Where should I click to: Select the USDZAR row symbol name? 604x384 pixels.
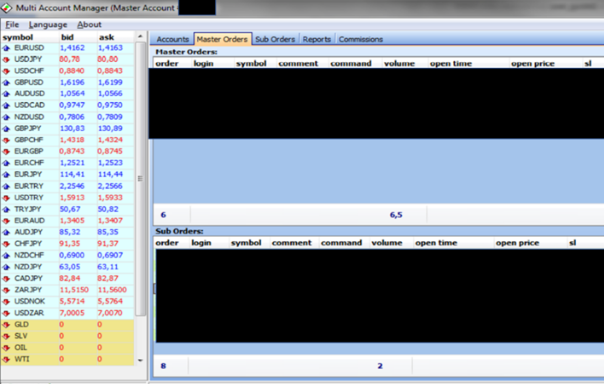point(29,313)
